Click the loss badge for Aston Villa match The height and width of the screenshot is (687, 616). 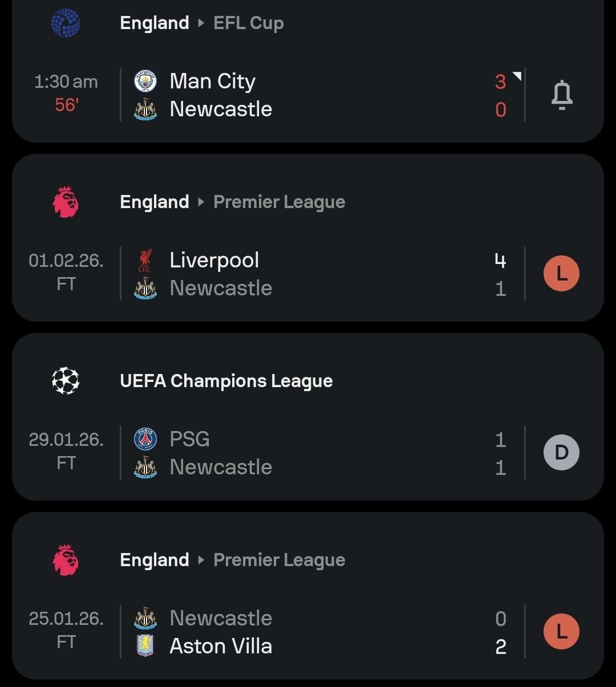pos(561,632)
